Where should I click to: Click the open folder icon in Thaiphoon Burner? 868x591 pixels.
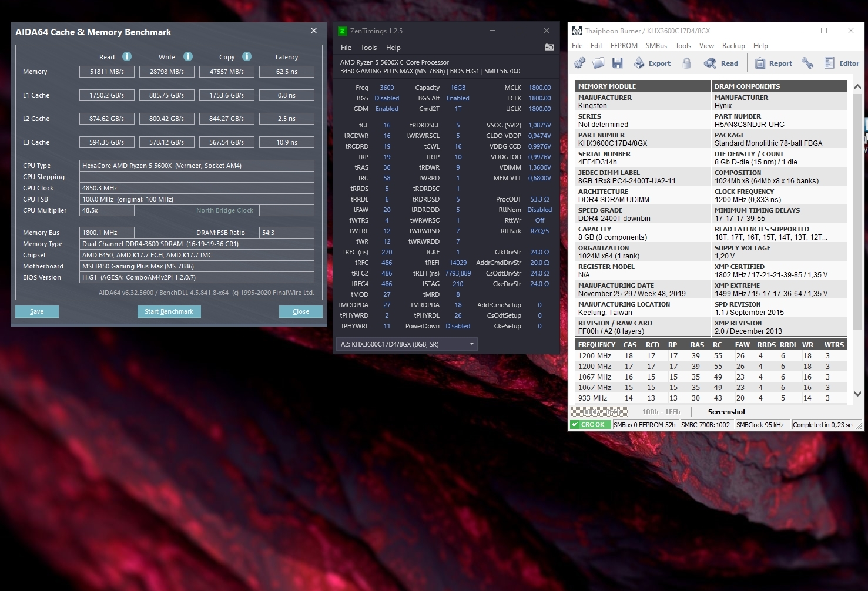click(x=598, y=63)
